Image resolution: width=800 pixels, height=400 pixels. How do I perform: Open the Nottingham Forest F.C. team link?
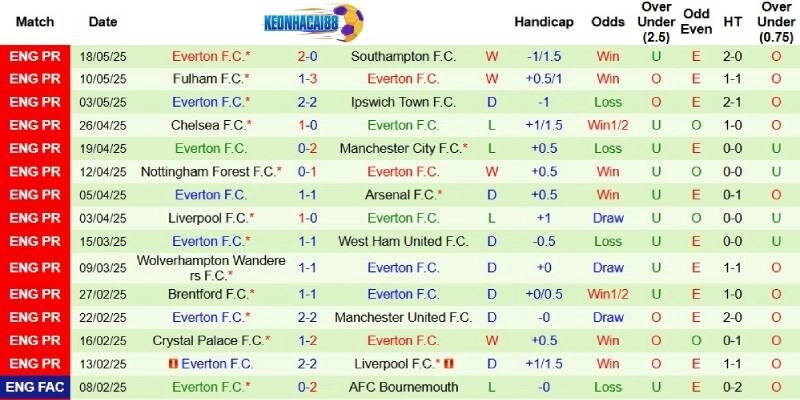click(203, 171)
